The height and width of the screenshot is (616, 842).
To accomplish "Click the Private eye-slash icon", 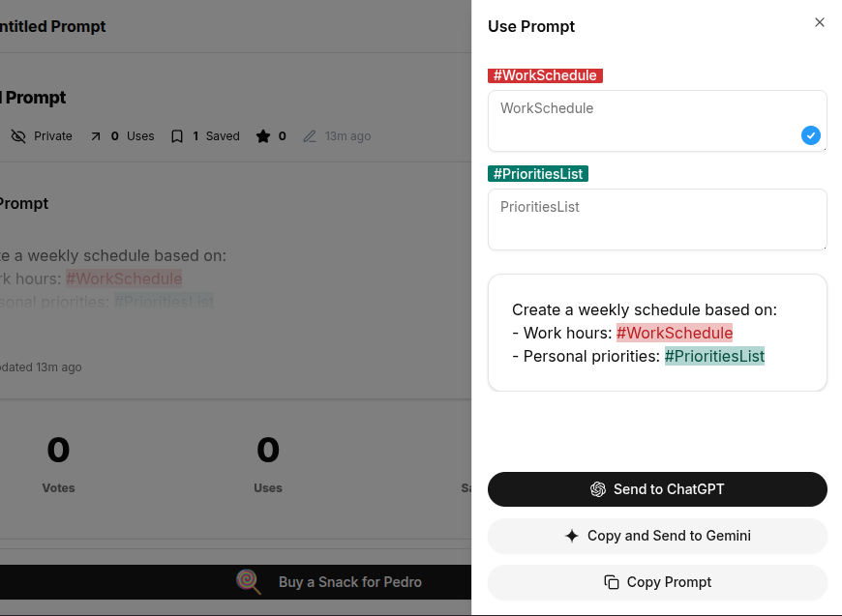I will click(x=18, y=136).
